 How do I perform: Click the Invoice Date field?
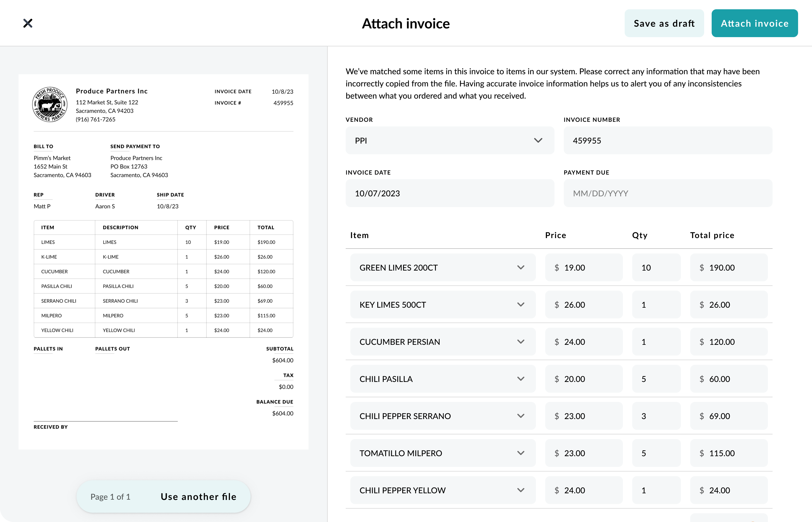(x=450, y=193)
